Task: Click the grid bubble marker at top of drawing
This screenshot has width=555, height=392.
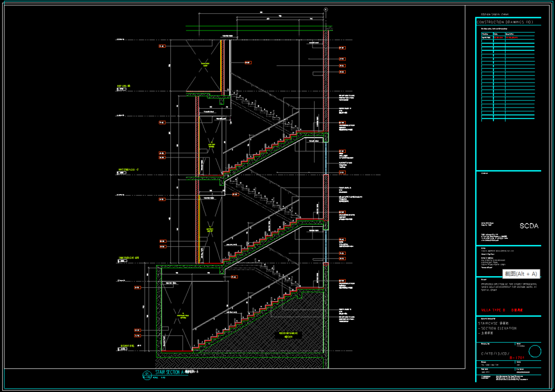Action: click(x=326, y=10)
